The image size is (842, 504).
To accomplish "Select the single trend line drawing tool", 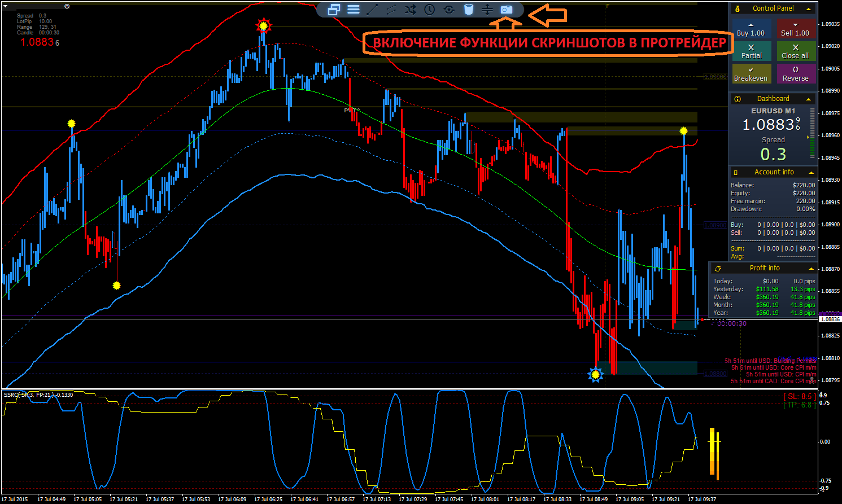I will pos(372,10).
